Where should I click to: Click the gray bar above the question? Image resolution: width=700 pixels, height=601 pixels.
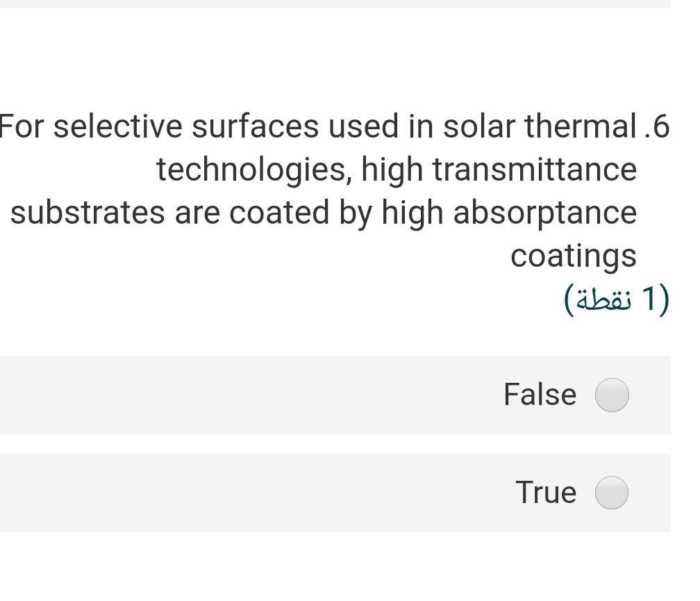click(347, 3)
